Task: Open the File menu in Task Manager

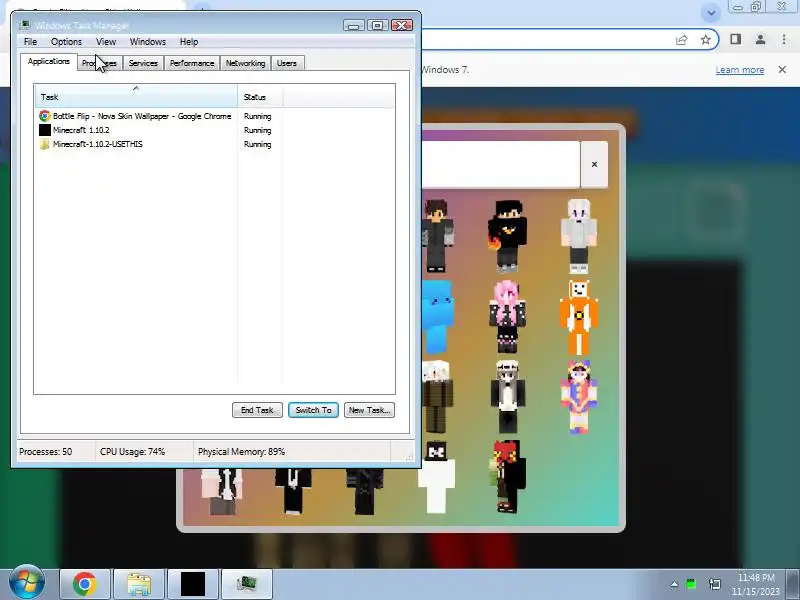Action: 30,42
